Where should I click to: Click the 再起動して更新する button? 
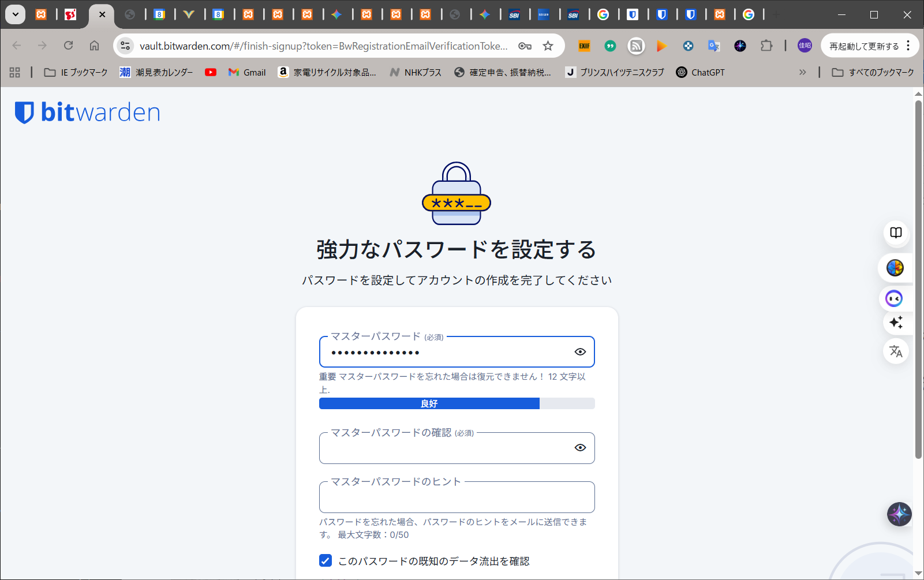click(x=863, y=46)
